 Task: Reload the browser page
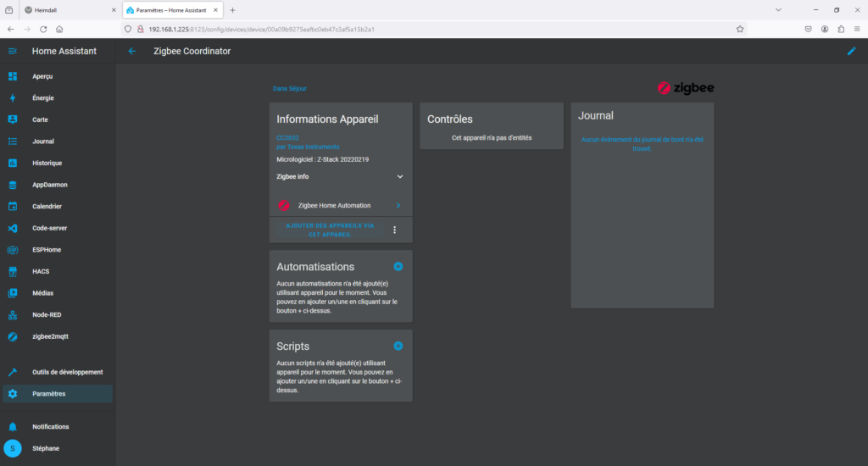tap(43, 30)
